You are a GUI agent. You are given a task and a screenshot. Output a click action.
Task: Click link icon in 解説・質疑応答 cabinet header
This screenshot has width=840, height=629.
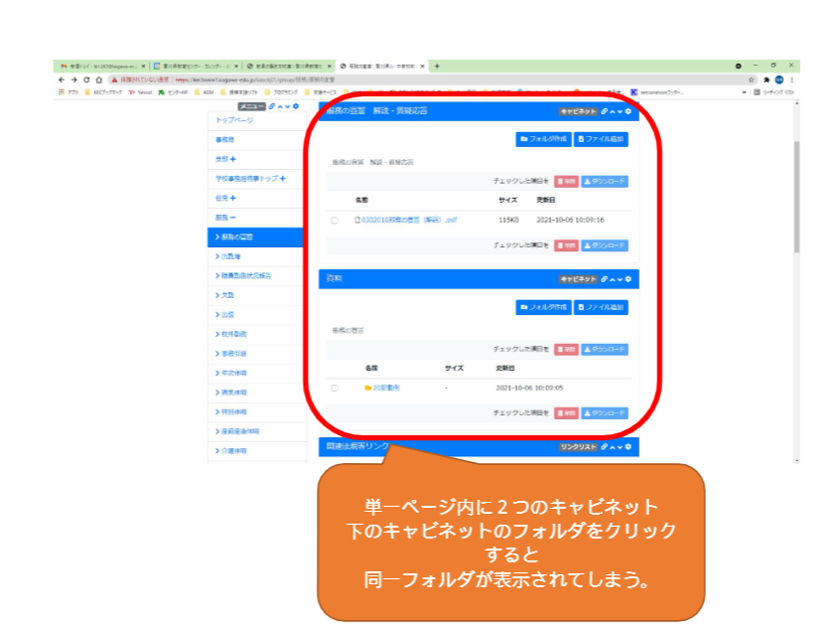[605, 111]
